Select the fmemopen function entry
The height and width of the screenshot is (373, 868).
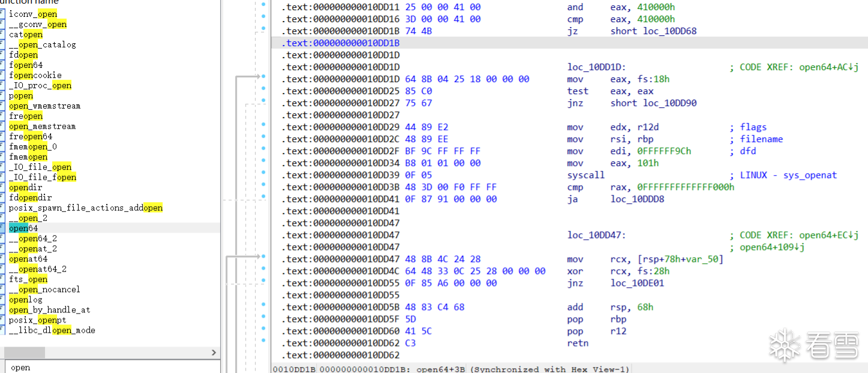tap(28, 157)
